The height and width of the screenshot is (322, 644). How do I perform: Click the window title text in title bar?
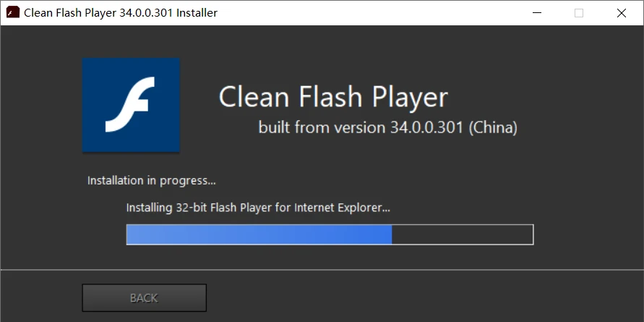[x=120, y=13]
